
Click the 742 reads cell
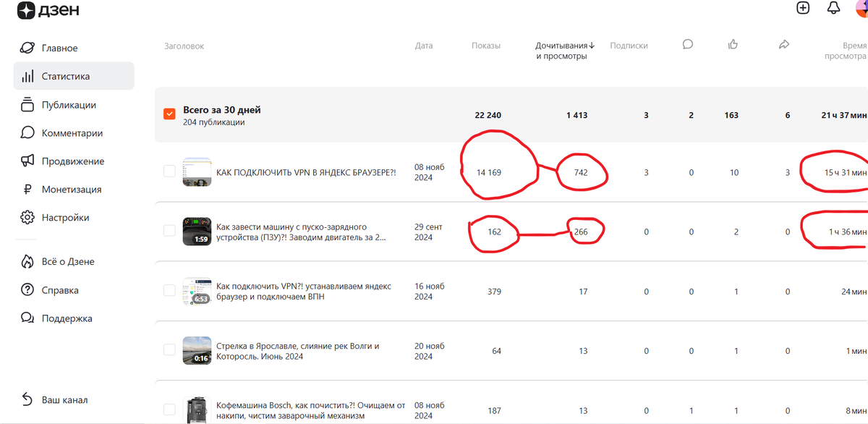point(580,172)
